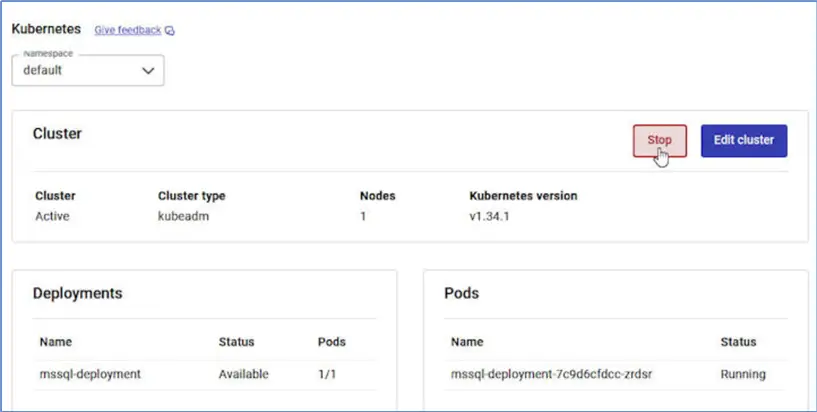Click the Pods panel heading
This screenshot has height=412, width=817.
pyautogui.click(x=462, y=293)
